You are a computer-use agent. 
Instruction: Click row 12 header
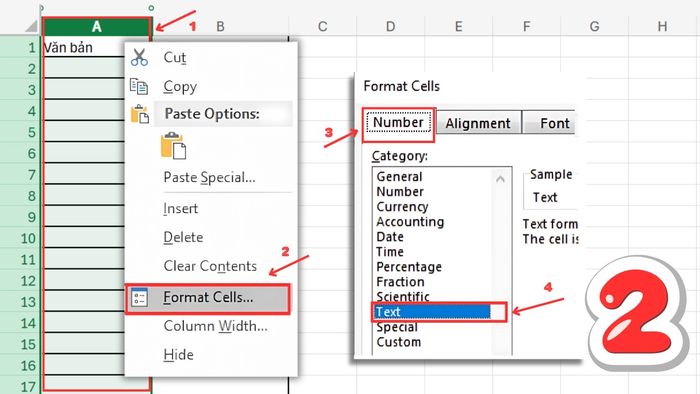[20, 281]
